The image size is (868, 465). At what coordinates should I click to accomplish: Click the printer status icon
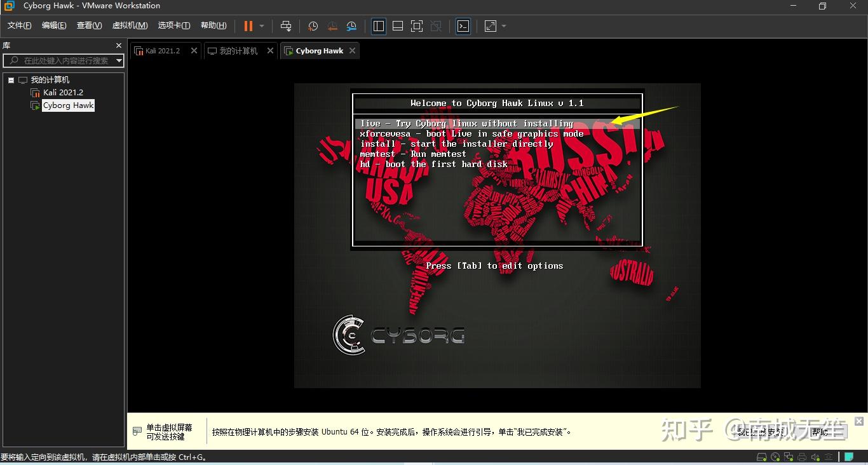point(802,457)
